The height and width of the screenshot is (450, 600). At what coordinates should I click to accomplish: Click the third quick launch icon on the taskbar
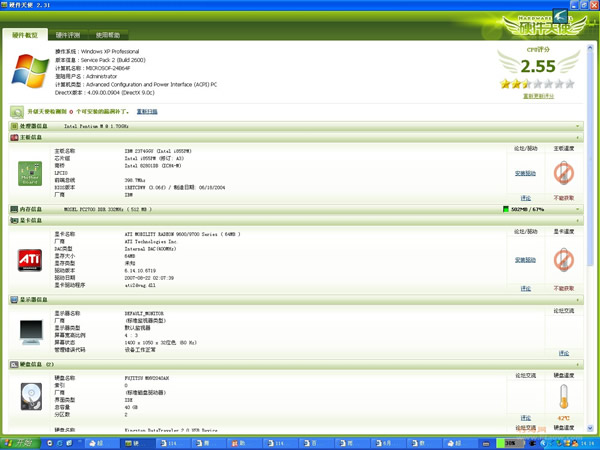[69, 443]
